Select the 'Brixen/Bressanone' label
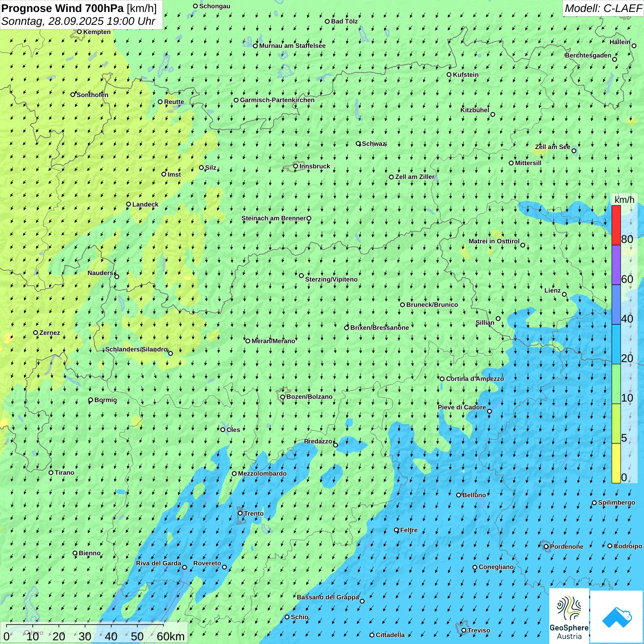The height and width of the screenshot is (644, 644). point(379,328)
